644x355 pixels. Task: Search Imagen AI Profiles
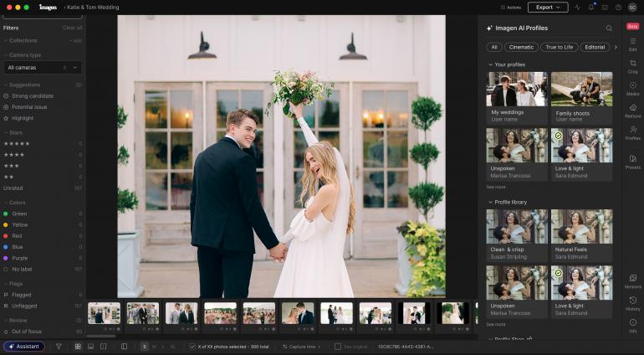coord(609,28)
